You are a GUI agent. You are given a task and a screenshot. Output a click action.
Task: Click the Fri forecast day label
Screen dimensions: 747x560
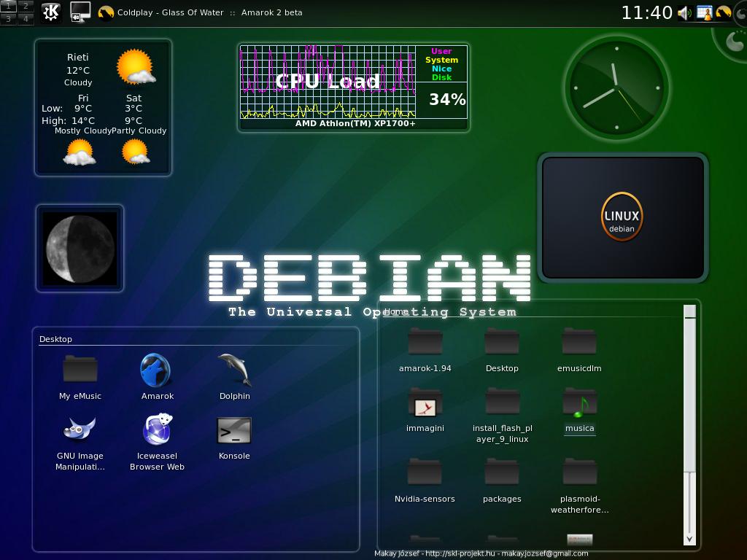click(x=83, y=98)
